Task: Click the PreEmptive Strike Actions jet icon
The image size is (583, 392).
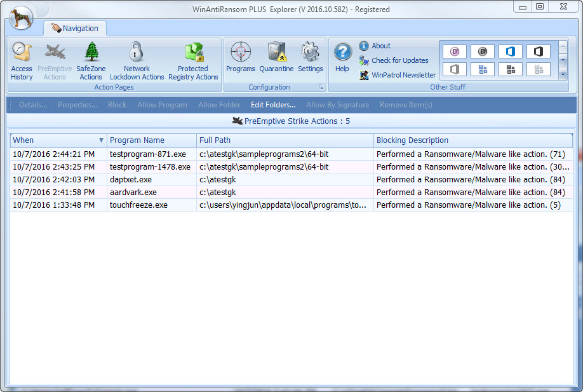Action: click(238, 121)
